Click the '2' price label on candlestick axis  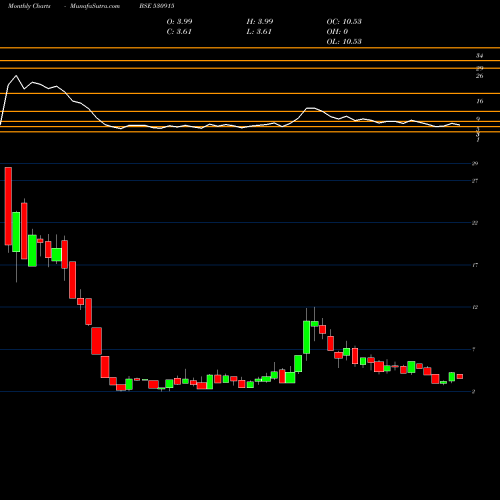tap(474, 392)
